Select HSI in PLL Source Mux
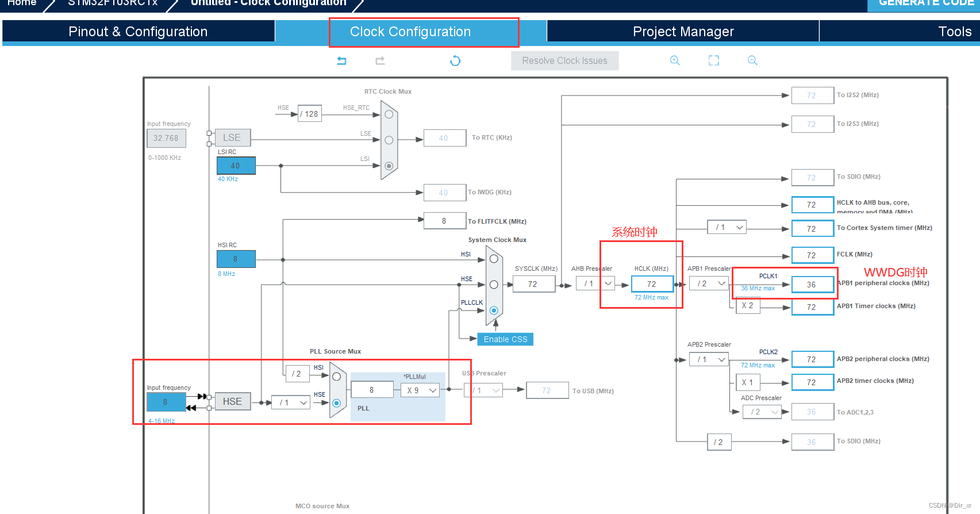 point(337,377)
